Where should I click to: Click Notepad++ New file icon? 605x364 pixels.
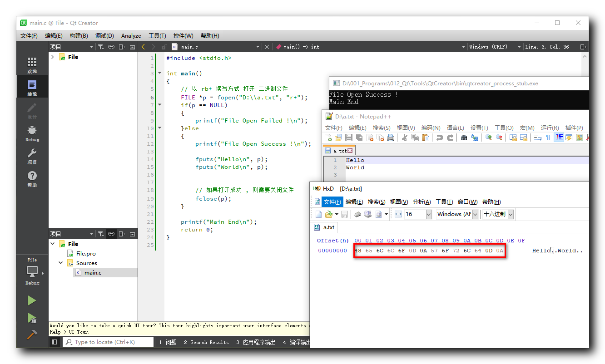328,138
